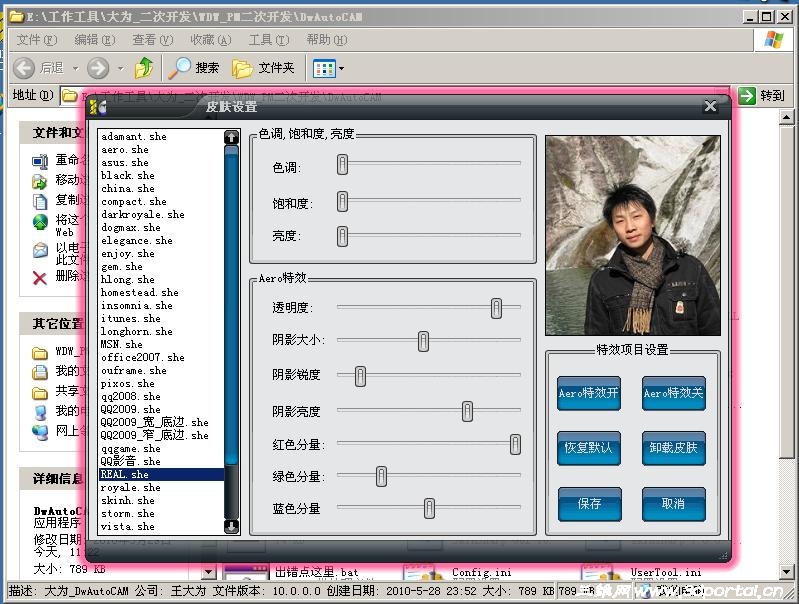
Task: Toggle the 文件夹 folders pane button
Action: point(263,68)
